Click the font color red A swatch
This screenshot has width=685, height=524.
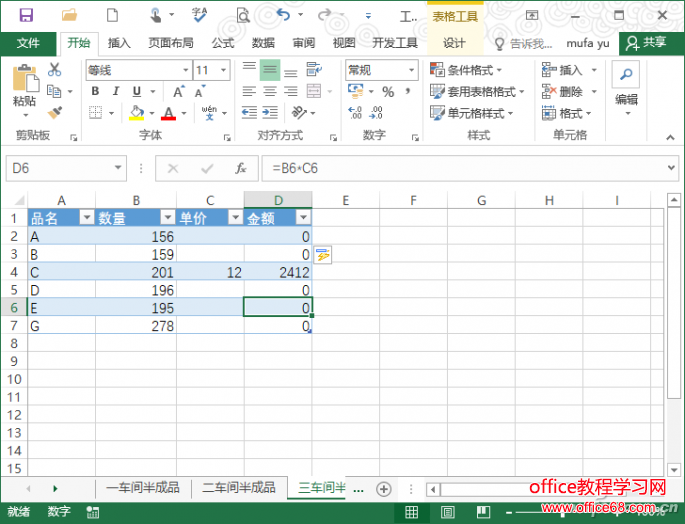[x=167, y=113]
